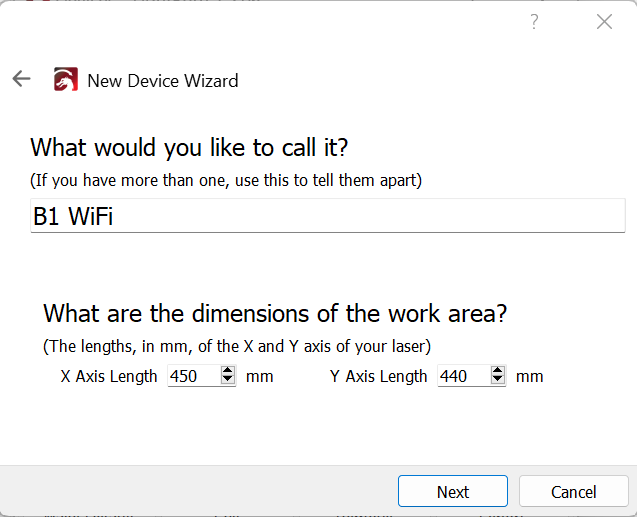Click the LightBurn logo icon
The height and width of the screenshot is (517, 637).
coord(66,80)
